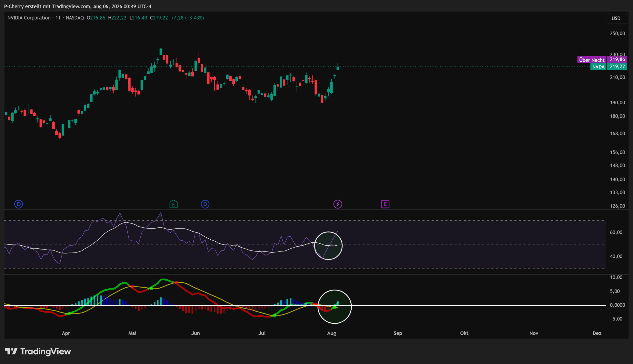Click the 133,00 price scale label
This screenshot has height=364, width=633.
[617, 192]
